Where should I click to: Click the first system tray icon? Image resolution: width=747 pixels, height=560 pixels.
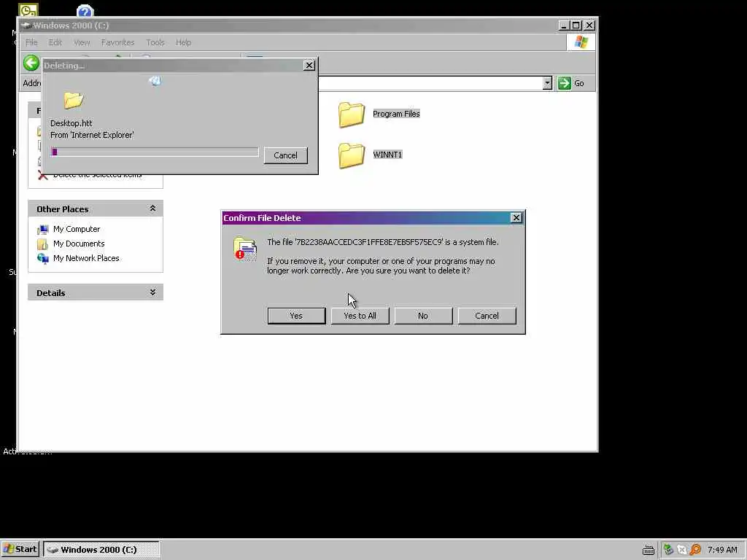[668, 550]
